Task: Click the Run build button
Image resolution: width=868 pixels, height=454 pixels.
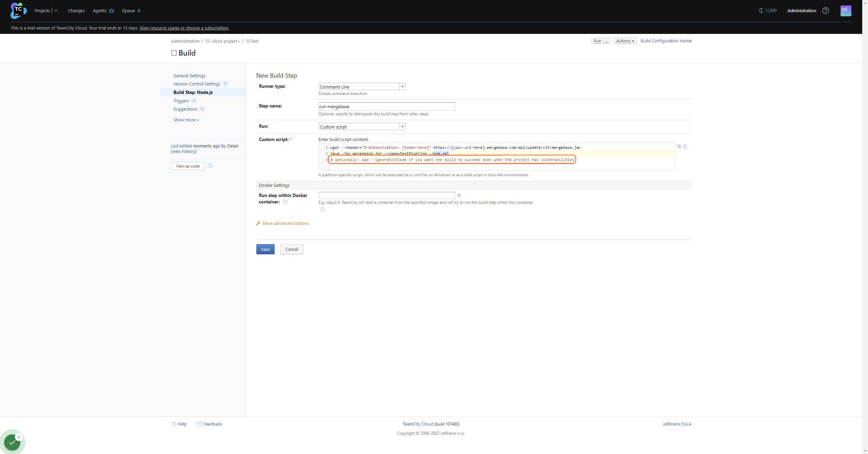Action: pyautogui.click(x=597, y=41)
